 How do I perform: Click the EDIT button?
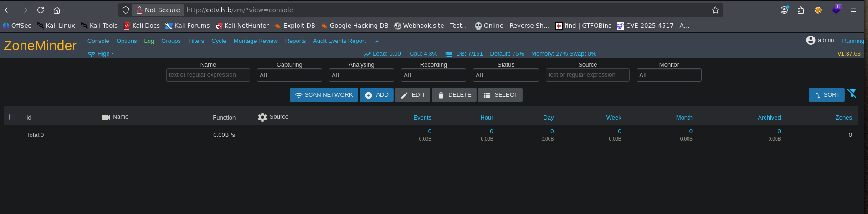tap(413, 95)
